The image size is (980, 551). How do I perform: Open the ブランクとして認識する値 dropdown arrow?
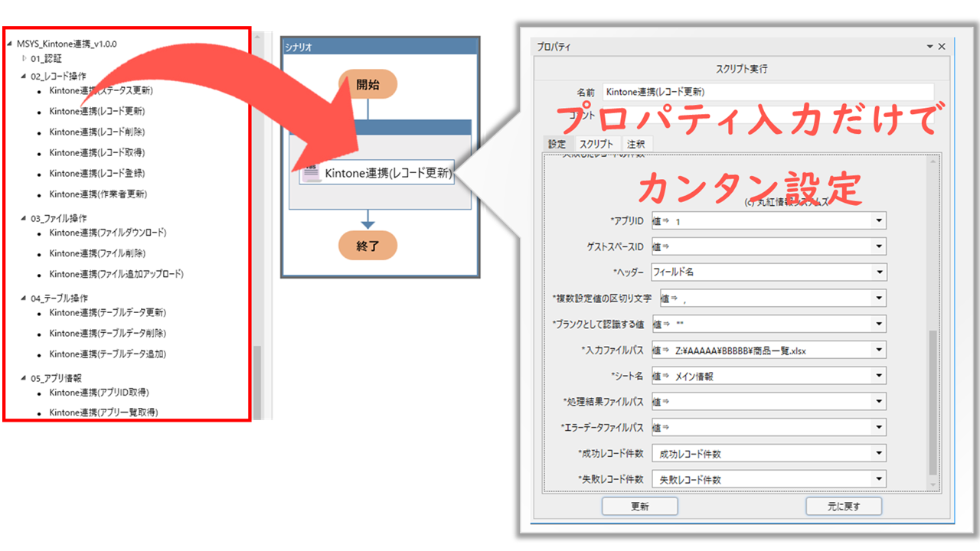click(878, 324)
